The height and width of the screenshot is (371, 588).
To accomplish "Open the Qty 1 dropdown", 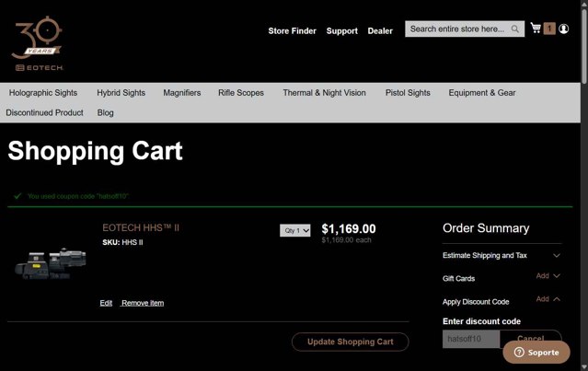I will click(x=295, y=230).
